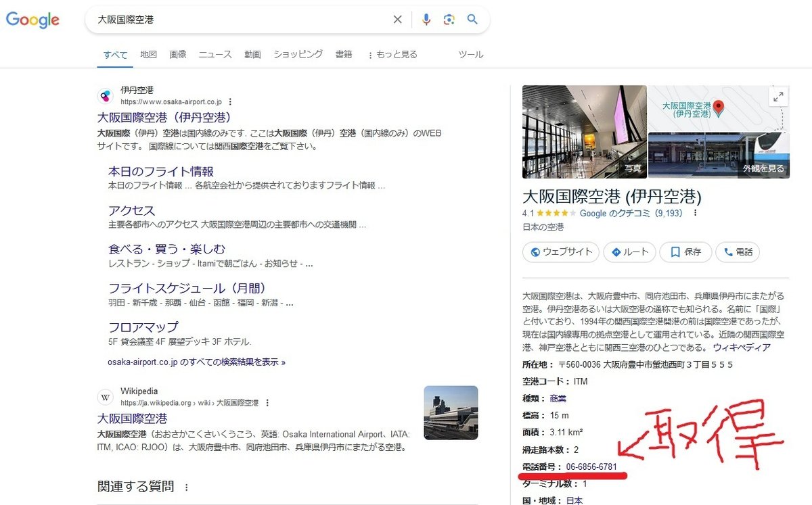Click the 関連する質問 heading

(136, 487)
